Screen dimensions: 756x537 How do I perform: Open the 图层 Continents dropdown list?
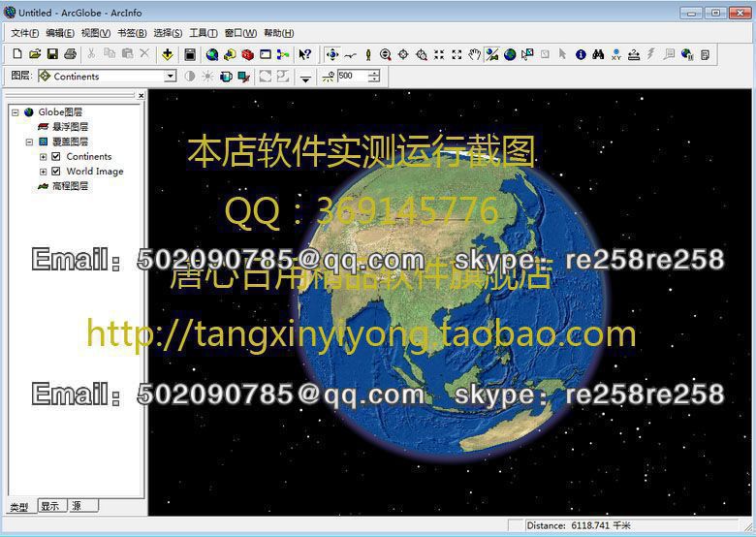pos(170,77)
